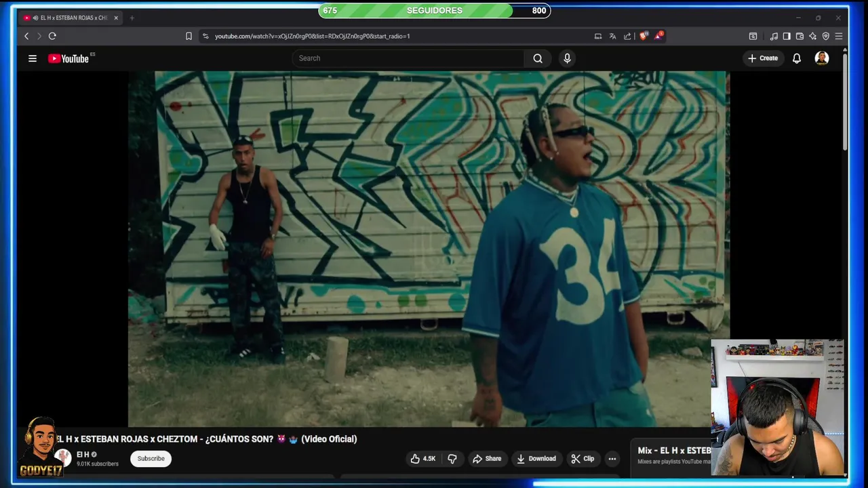Open the Brave VPN shield icon

click(825, 36)
